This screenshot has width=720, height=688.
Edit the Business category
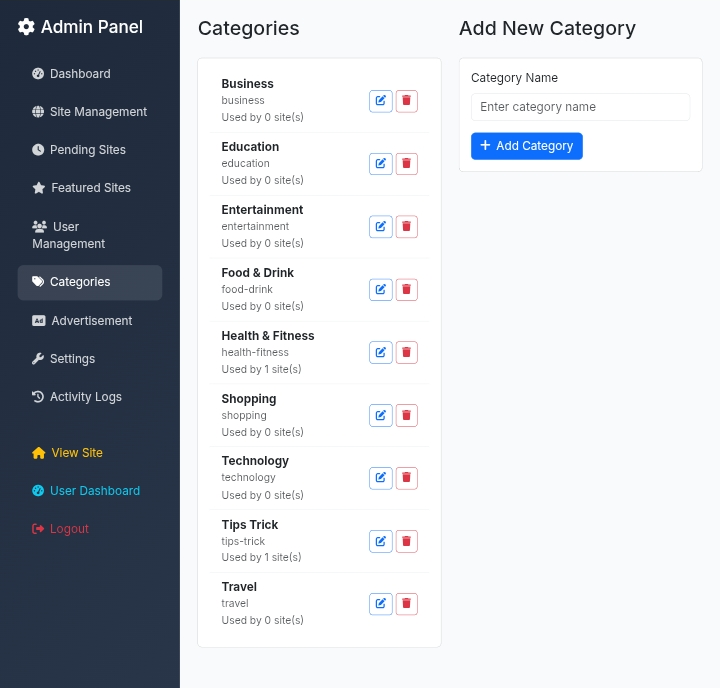[381, 101]
